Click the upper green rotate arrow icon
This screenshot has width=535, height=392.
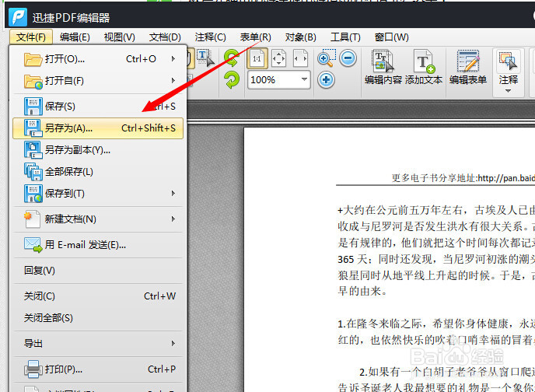(232, 58)
